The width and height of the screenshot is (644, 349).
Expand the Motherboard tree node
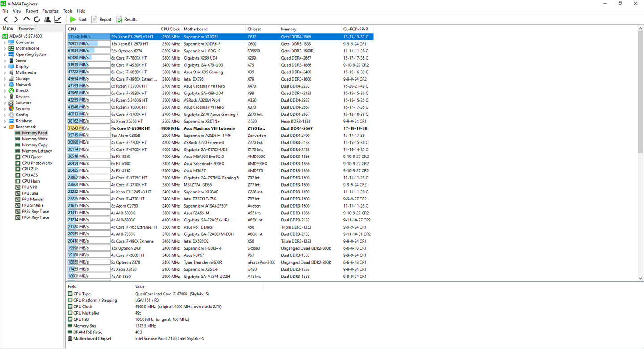[5, 48]
